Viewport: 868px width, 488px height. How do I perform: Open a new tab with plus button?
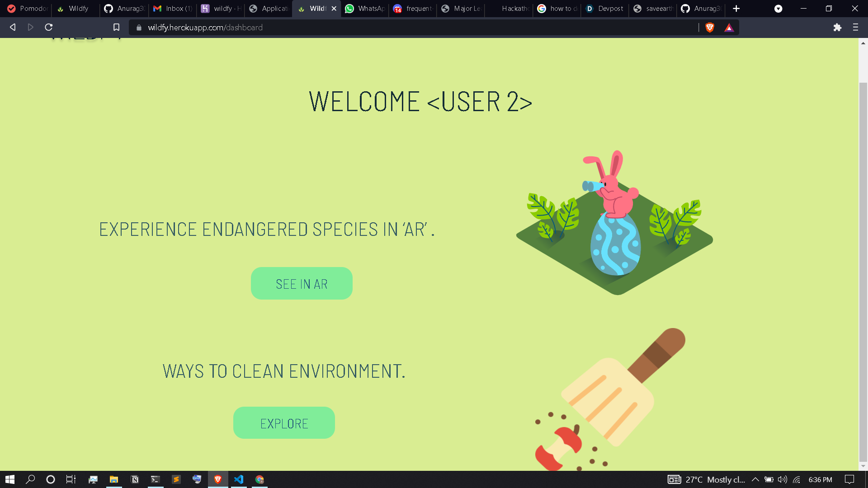pyautogui.click(x=736, y=9)
